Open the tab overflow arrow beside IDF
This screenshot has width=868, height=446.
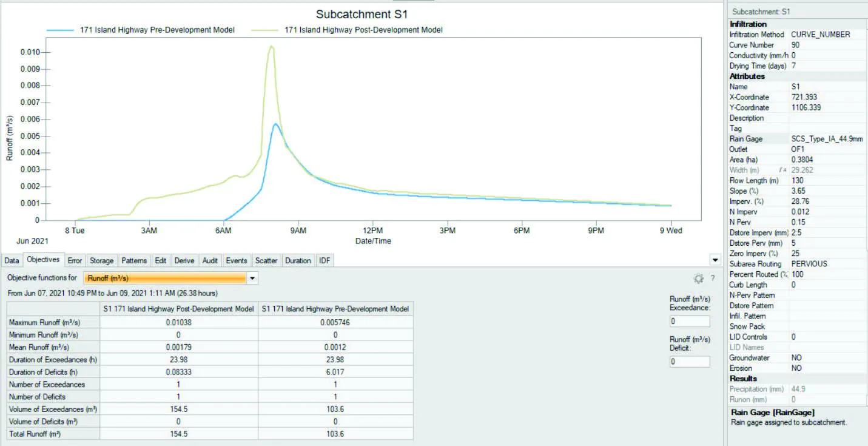716,260
